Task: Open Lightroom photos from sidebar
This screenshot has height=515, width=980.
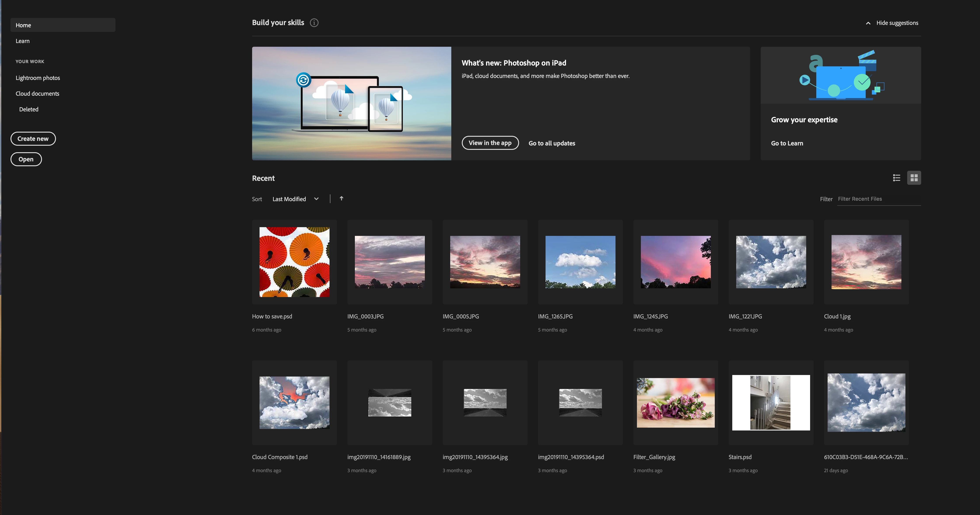Action: [x=38, y=78]
